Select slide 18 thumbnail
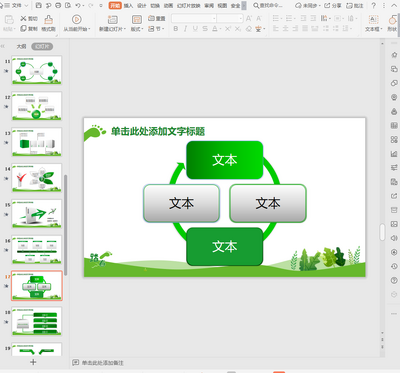 click(x=37, y=321)
